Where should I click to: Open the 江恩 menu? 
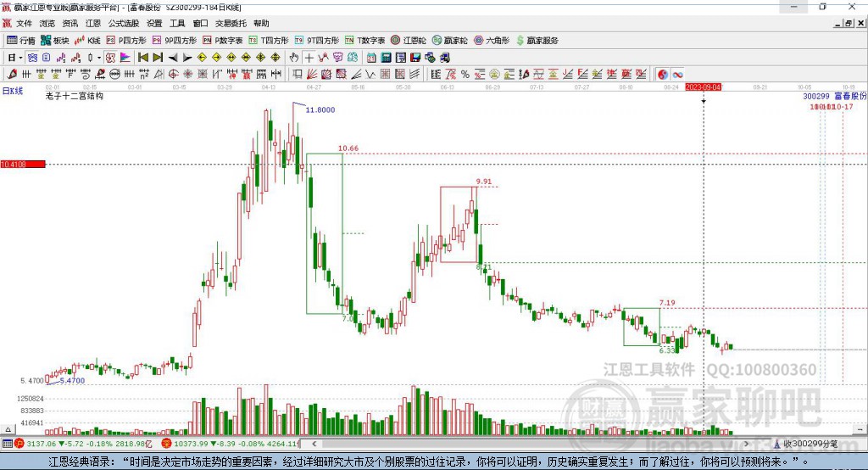click(x=93, y=23)
